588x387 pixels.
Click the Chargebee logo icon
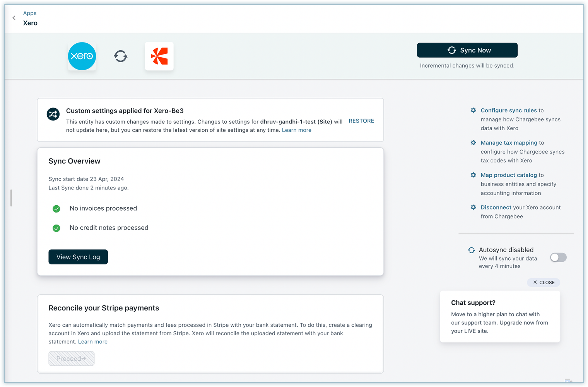(x=159, y=56)
